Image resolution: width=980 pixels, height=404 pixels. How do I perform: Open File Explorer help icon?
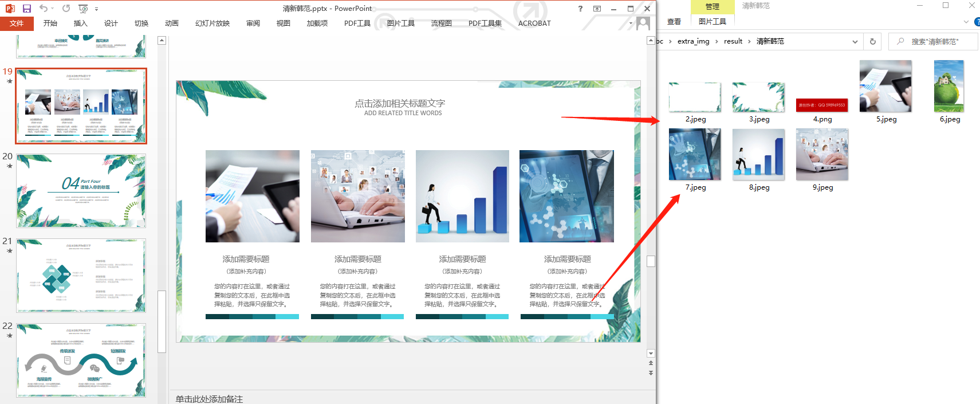click(x=977, y=22)
